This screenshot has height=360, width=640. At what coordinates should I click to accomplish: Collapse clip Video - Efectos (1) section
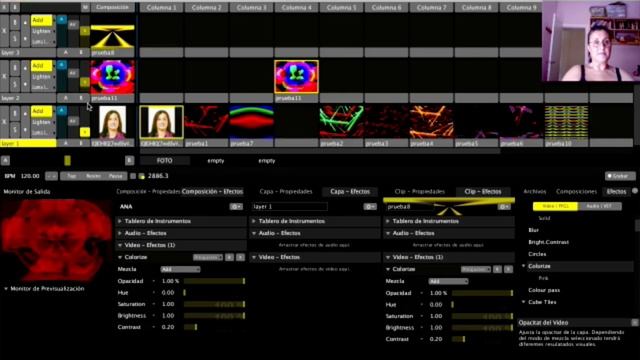tap(449, 257)
